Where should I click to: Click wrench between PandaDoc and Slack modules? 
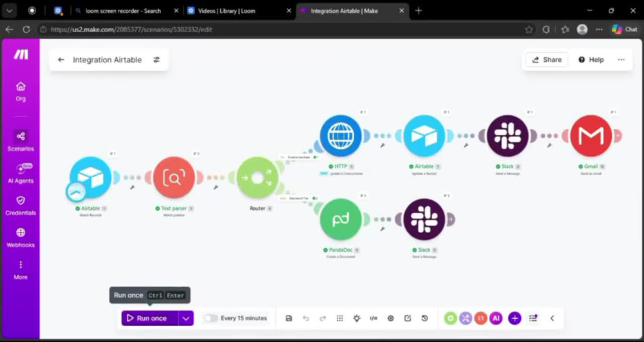[383, 229]
